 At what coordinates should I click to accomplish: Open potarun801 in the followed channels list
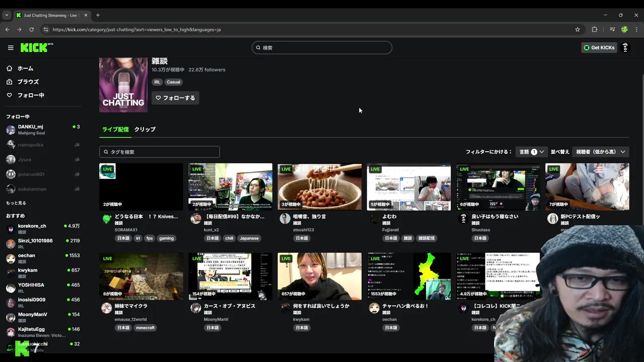43,174
